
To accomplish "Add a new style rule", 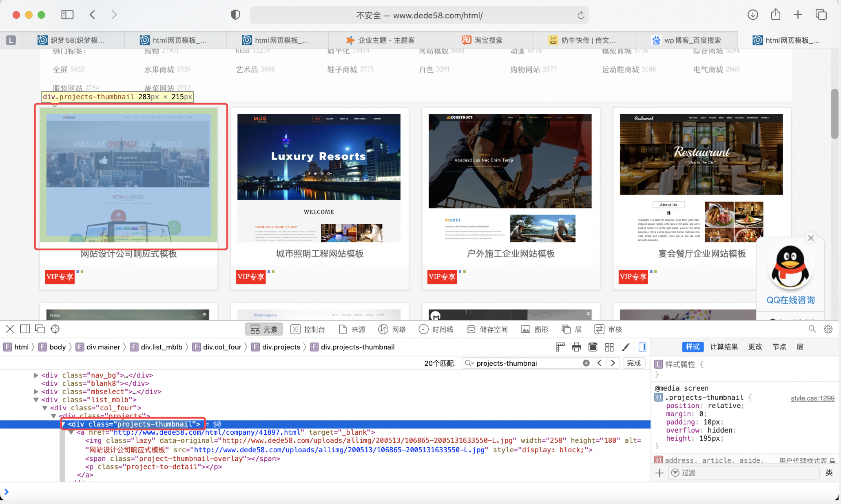I will 659,473.
